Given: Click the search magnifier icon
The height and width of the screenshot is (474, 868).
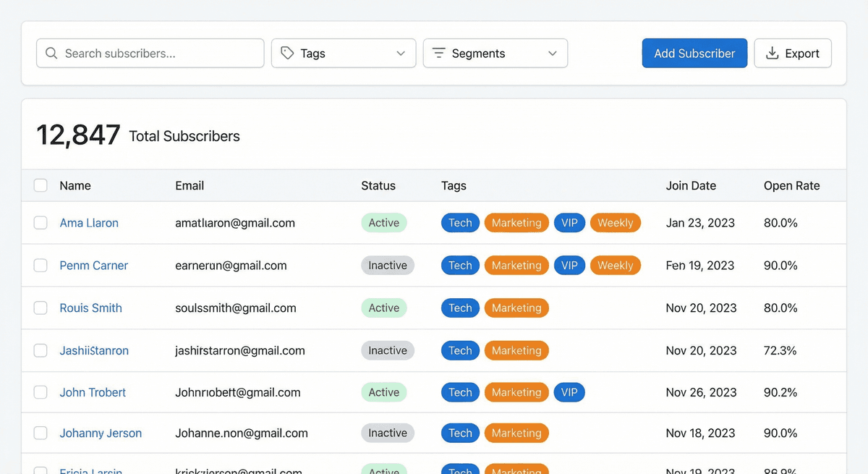Looking at the screenshot, I should pos(51,53).
